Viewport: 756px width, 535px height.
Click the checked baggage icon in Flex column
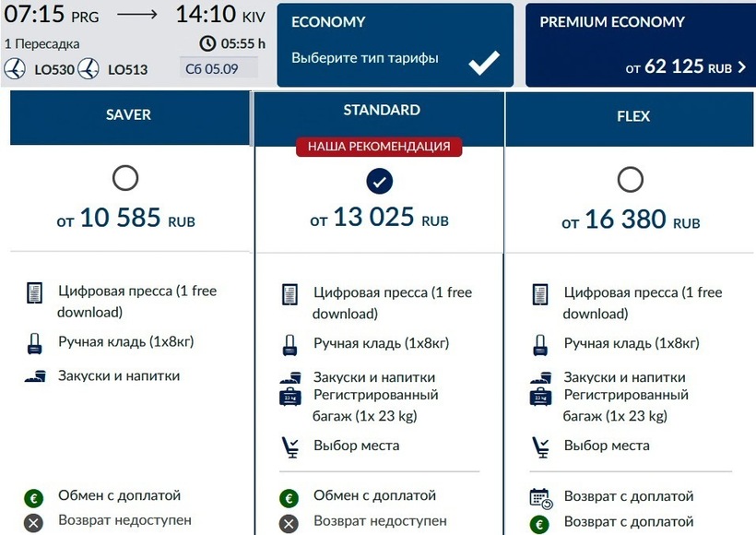coord(540,397)
